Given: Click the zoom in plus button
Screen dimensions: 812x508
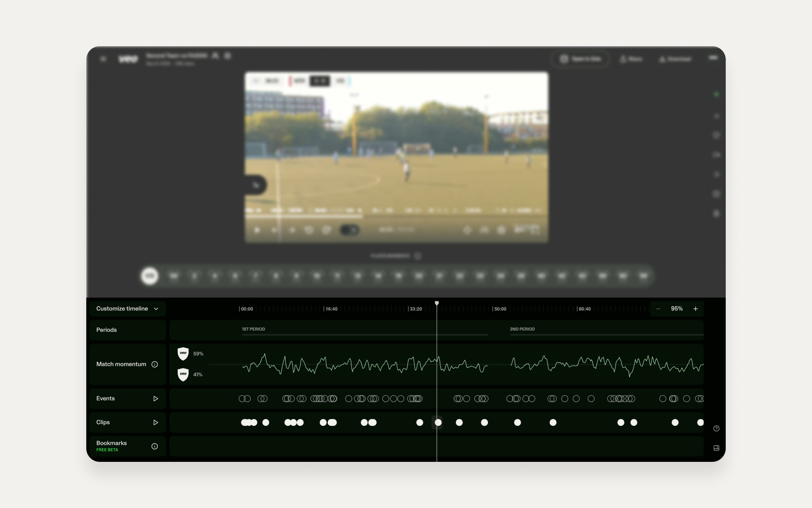Looking at the screenshot, I should click(x=695, y=309).
